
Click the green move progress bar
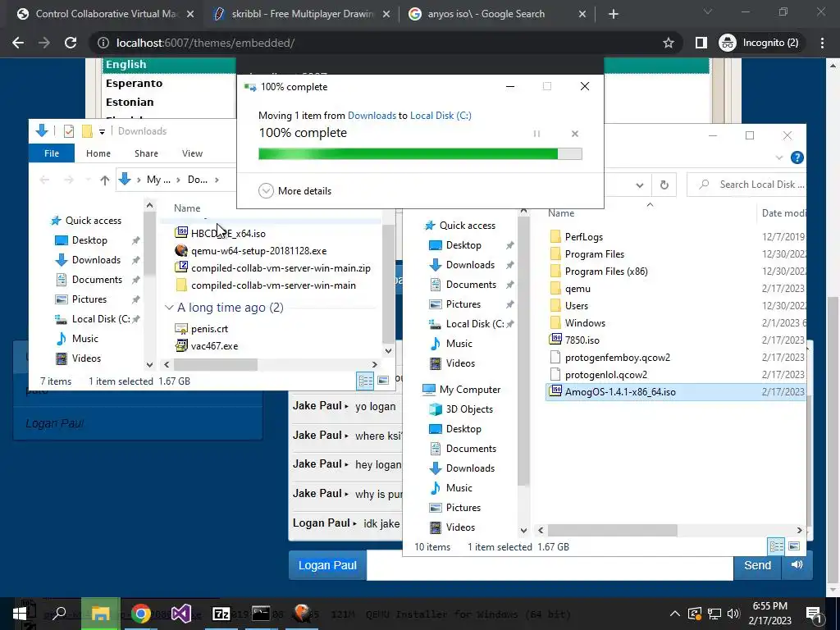[420, 154]
